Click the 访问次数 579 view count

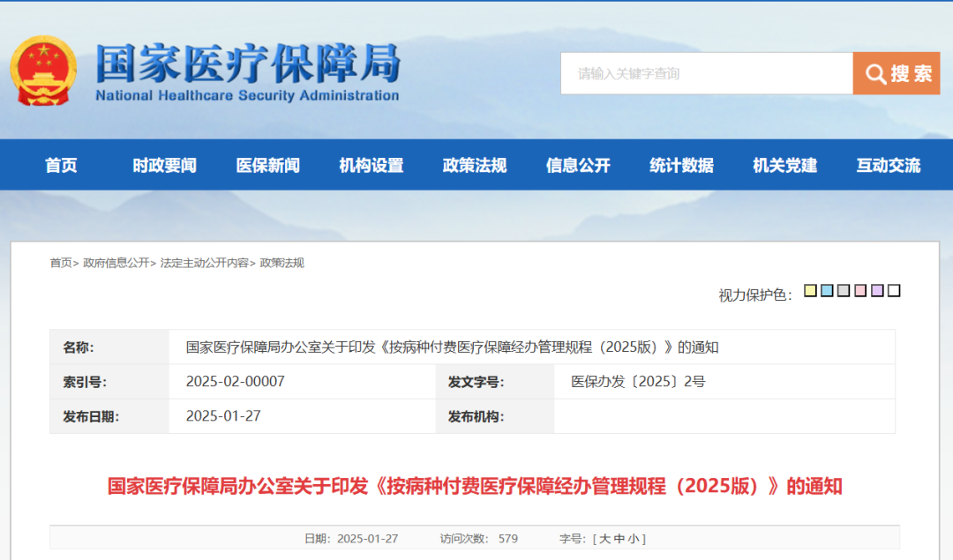tap(479, 539)
